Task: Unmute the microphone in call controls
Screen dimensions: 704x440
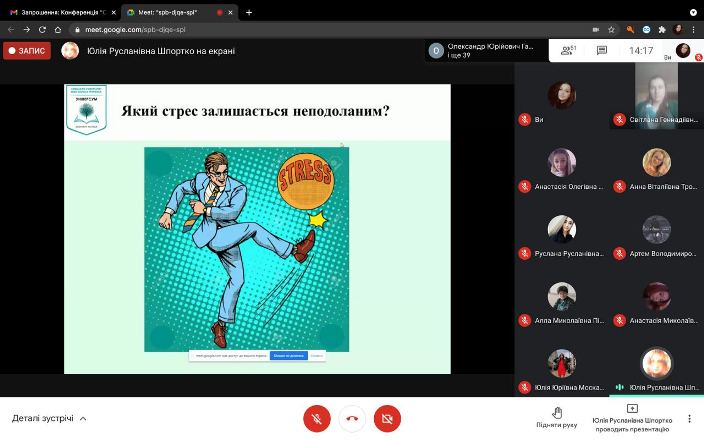Action: point(317,418)
